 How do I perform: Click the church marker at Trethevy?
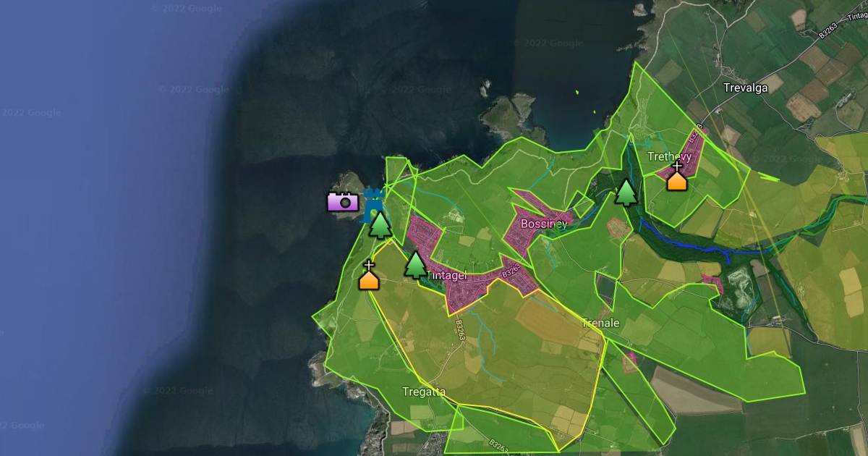[676, 177]
